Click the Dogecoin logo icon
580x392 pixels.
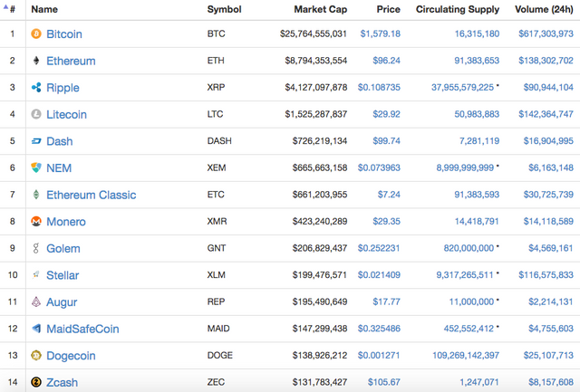pos(36,356)
